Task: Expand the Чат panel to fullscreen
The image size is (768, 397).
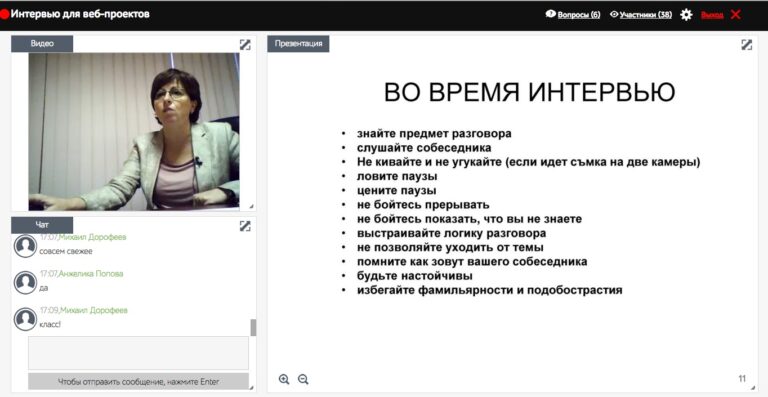Action: [x=245, y=226]
